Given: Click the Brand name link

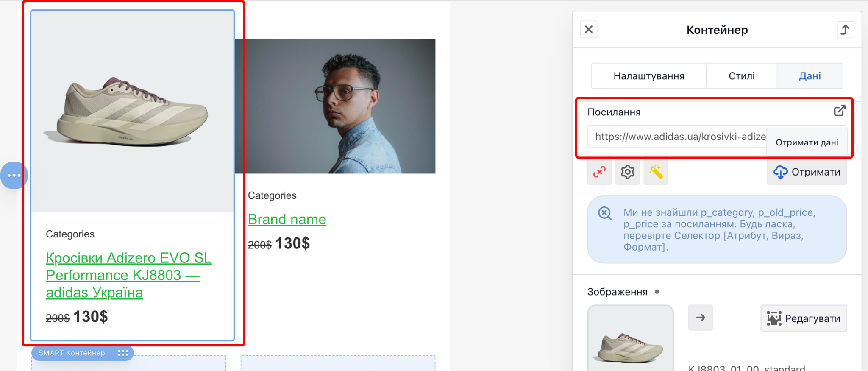Looking at the screenshot, I should click(287, 219).
